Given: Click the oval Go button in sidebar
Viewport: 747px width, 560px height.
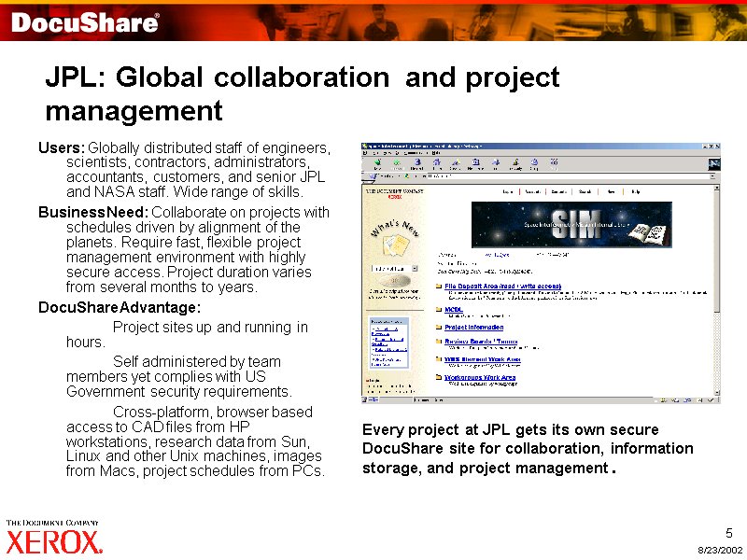Looking at the screenshot, I should 395,281.
